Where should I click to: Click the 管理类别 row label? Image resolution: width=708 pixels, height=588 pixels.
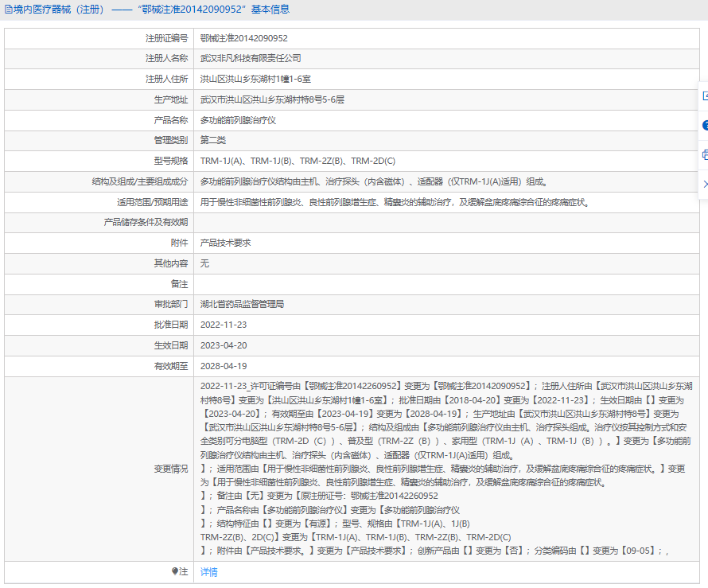pos(171,141)
